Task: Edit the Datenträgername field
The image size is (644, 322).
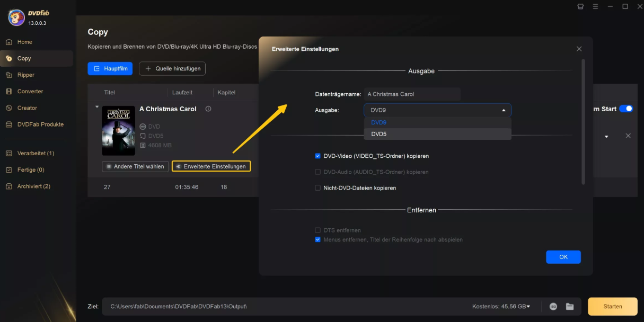Action: click(x=412, y=94)
